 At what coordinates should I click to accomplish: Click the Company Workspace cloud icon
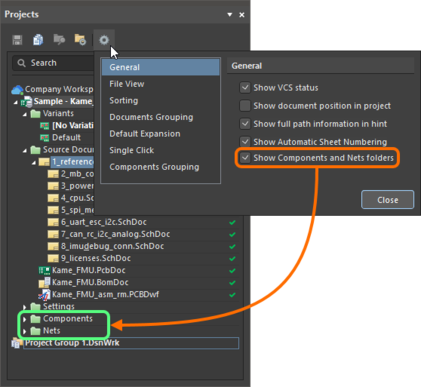[17, 90]
